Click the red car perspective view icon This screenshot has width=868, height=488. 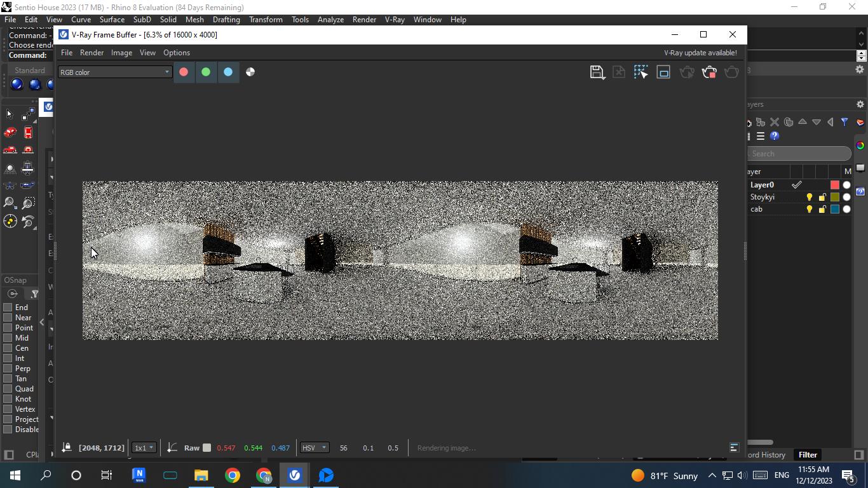click(10, 132)
